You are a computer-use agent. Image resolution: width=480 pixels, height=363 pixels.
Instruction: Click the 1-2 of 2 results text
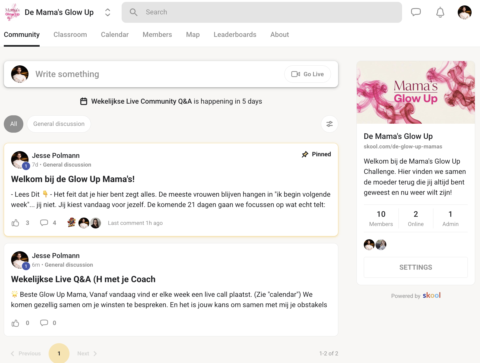[x=329, y=353]
